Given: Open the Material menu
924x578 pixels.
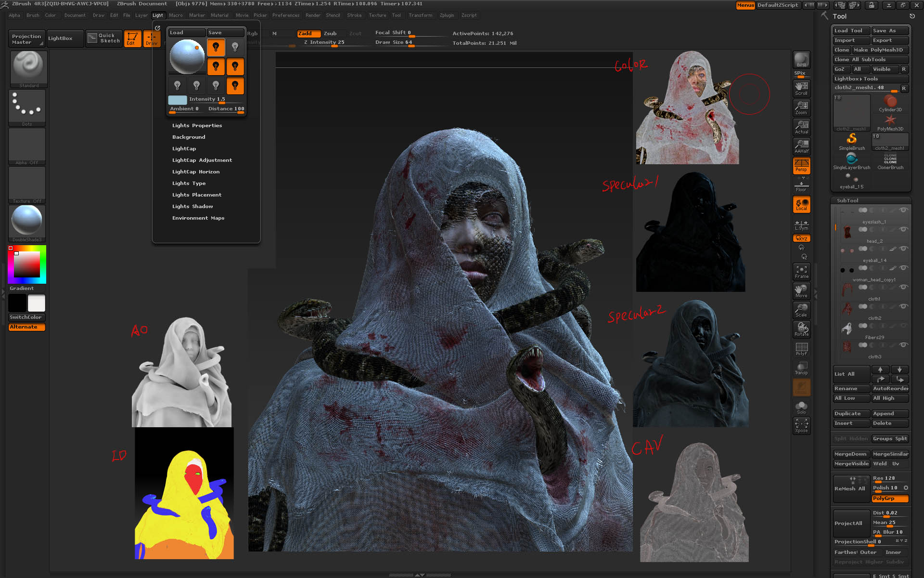Looking at the screenshot, I should pyautogui.click(x=219, y=15).
